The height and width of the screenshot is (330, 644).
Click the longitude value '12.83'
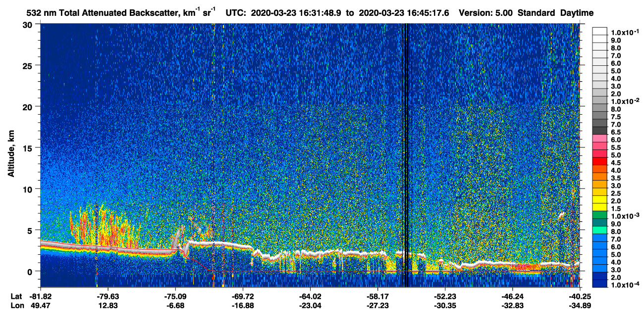108,306
